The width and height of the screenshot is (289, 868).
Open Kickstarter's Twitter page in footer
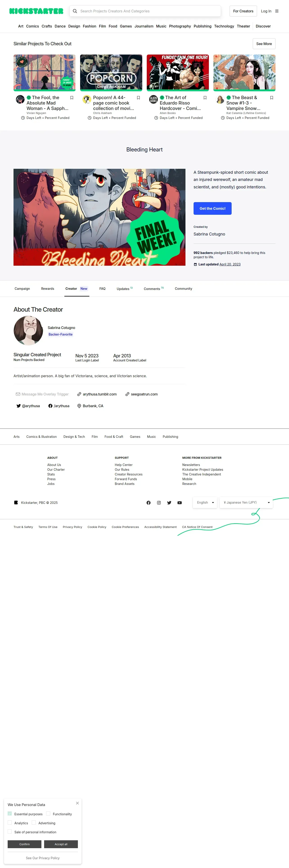click(x=169, y=503)
